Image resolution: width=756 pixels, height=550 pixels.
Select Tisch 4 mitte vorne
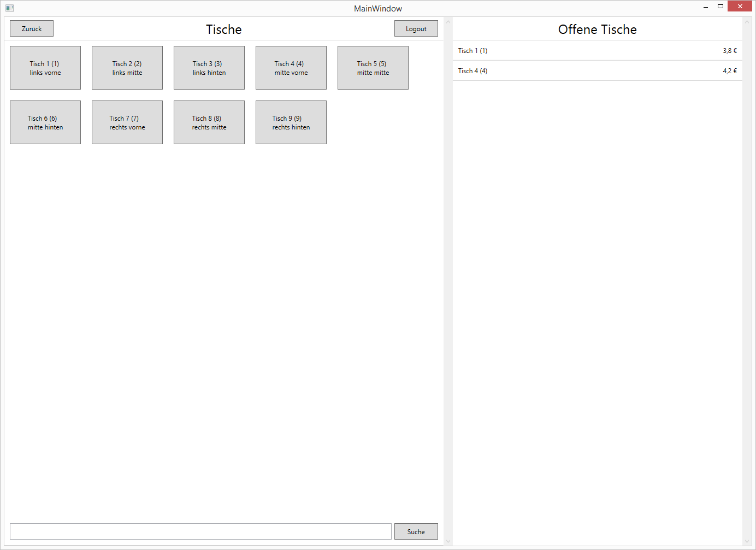291,68
